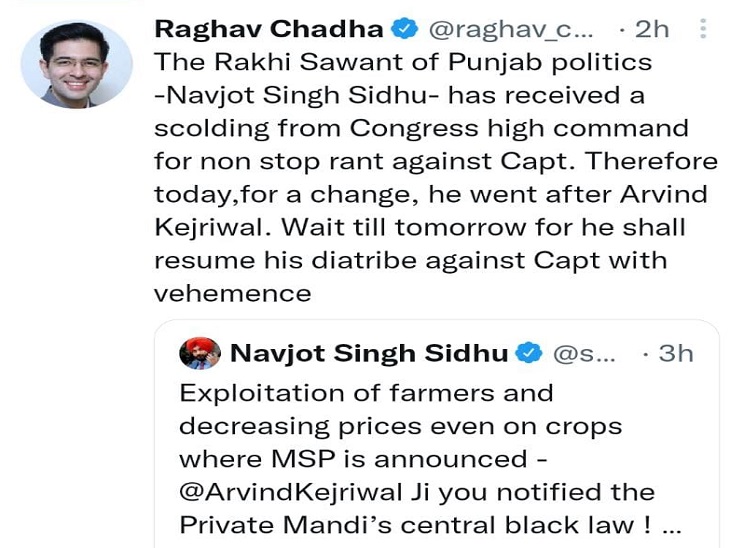
Task: Click the 'Rakhi Sawant of Punjab politics' line
Action: [x=403, y=62]
